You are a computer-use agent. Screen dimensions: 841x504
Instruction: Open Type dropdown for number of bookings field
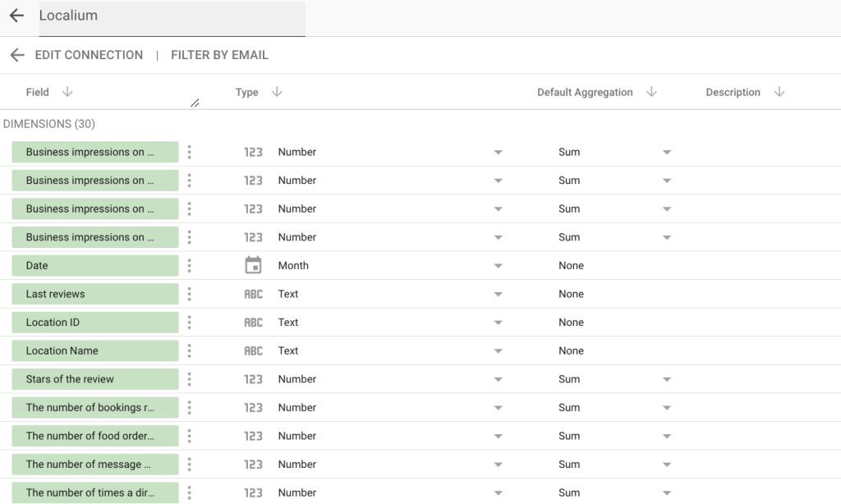point(499,408)
